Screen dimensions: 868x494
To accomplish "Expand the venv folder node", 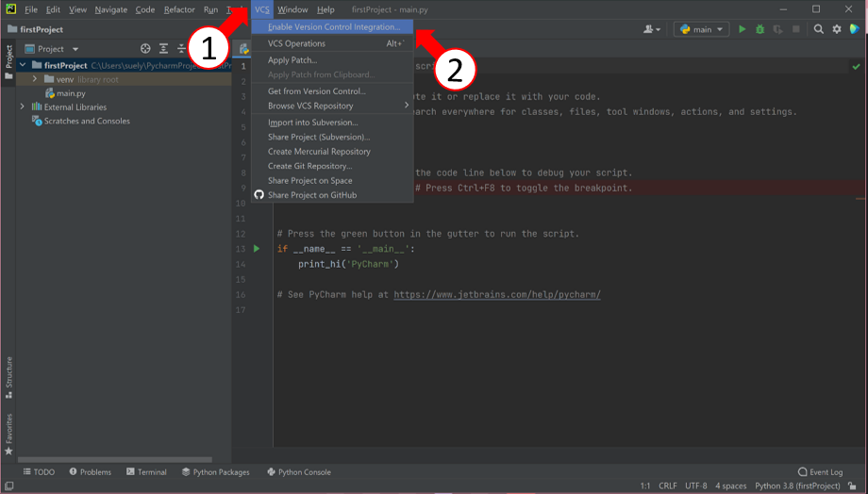I will tap(35, 79).
